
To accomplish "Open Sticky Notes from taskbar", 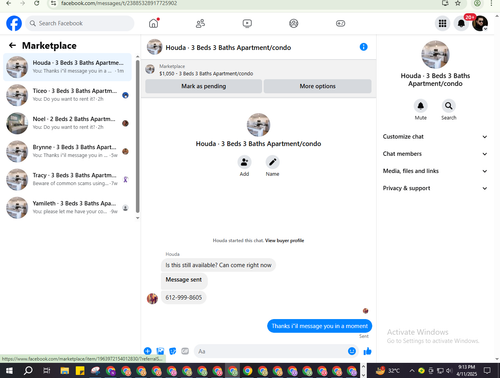I will (x=80, y=371).
